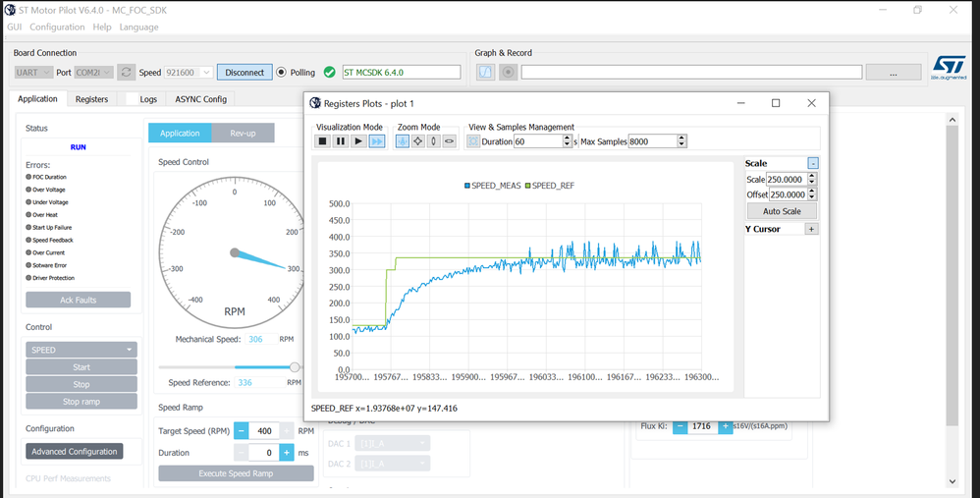This screenshot has width=980, height=498.
Task: Click the record file path field
Action: click(692, 73)
